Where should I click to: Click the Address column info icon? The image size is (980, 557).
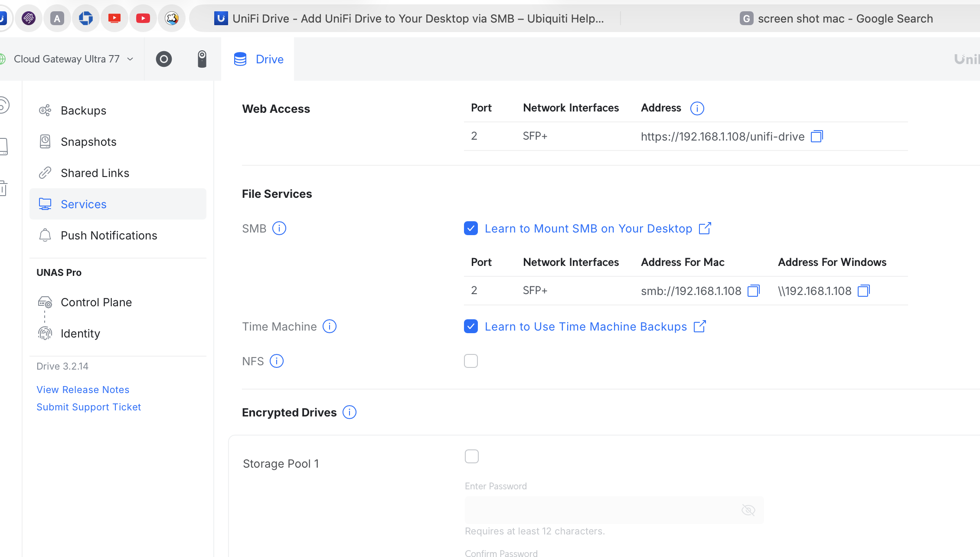click(697, 108)
